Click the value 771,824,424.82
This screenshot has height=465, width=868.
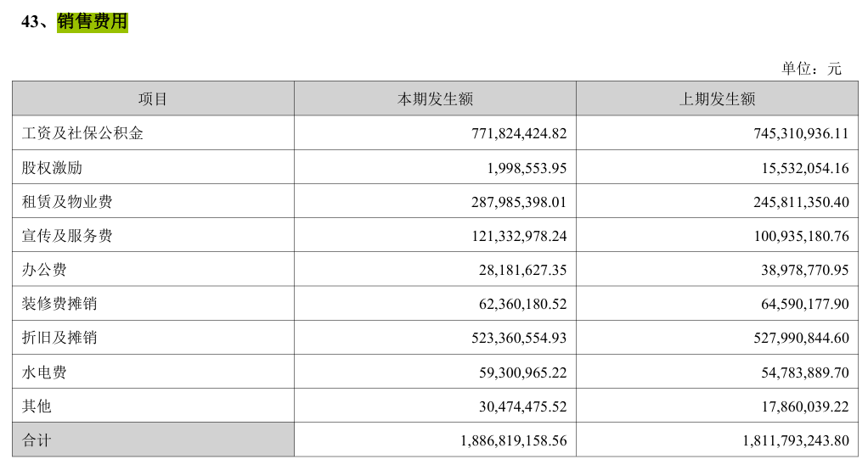pyautogui.click(x=518, y=133)
